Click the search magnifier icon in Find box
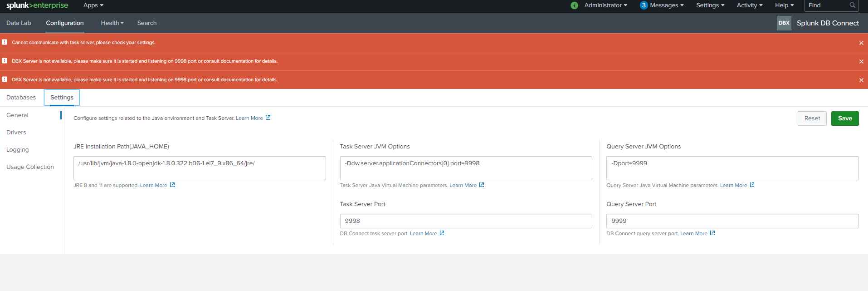Screen dimensions: 868x291 pos(852,5)
